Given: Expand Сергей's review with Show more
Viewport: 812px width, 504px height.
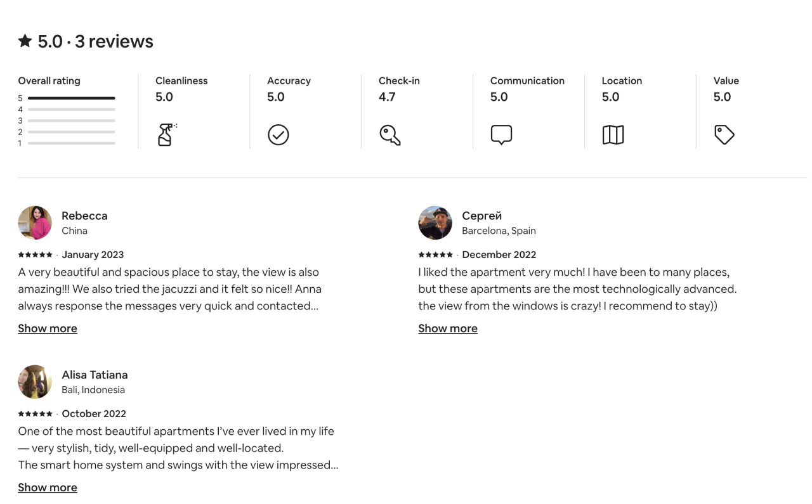Looking at the screenshot, I should coord(448,328).
